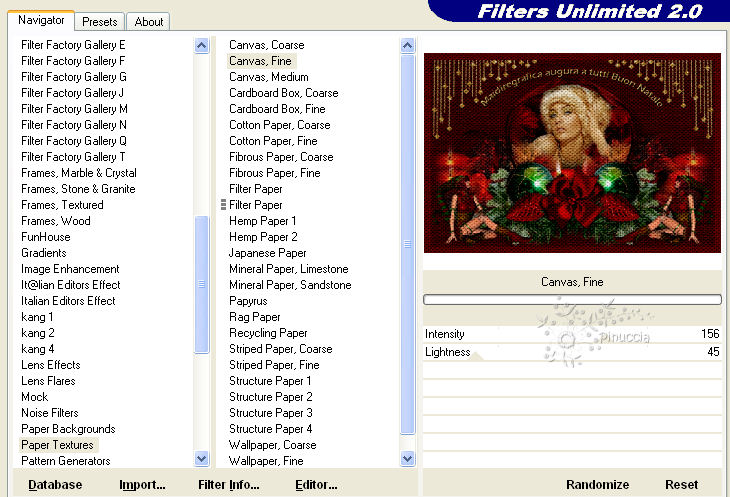Image resolution: width=730 pixels, height=497 pixels.
Task: Open Filter Info...
Action: 229,485
